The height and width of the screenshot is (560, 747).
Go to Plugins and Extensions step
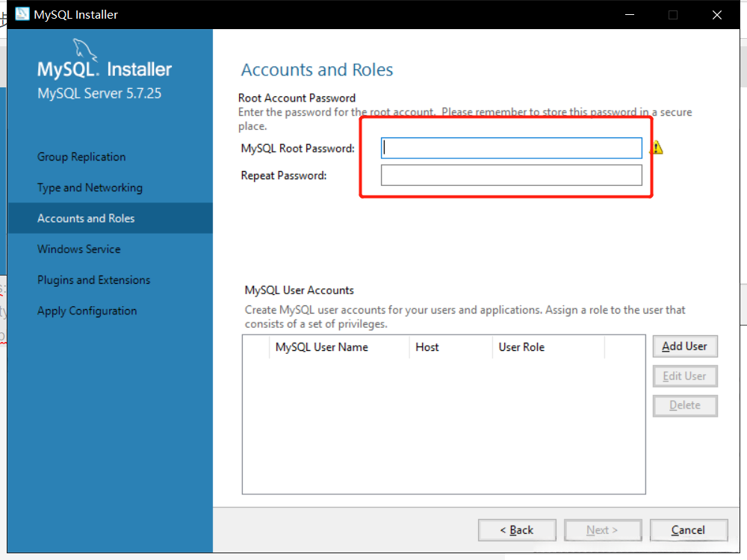tap(94, 280)
